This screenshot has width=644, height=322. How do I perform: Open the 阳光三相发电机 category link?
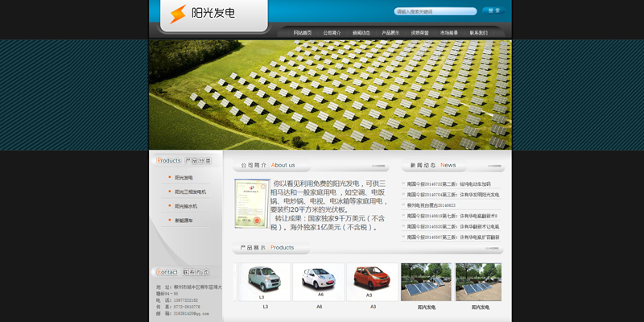pyautogui.click(x=190, y=192)
